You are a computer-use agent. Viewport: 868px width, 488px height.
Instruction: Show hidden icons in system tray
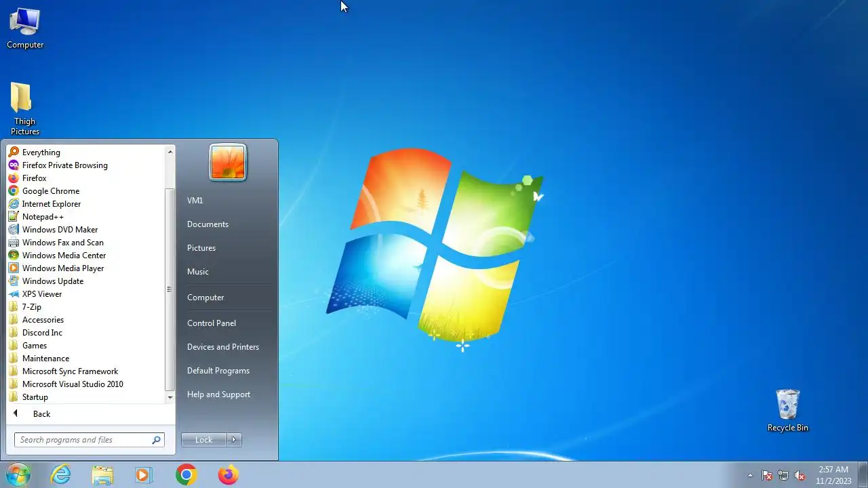pos(750,476)
